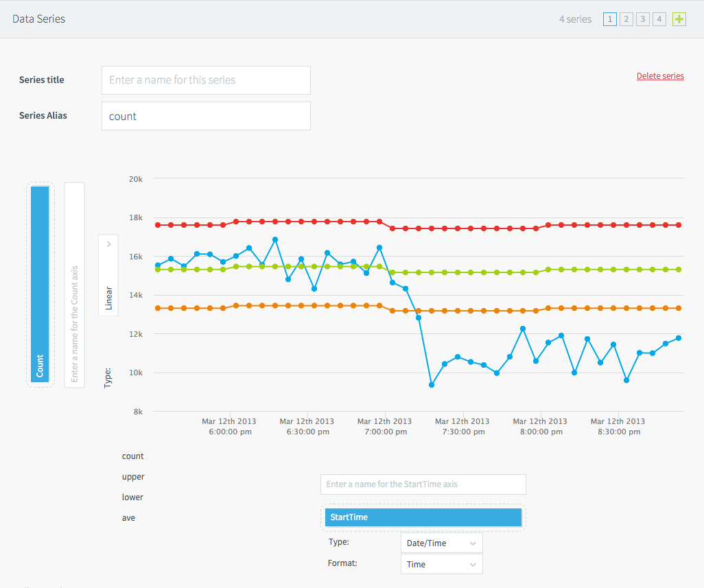Screen dimensions: 704x588
Task: Click the green plus add series icon
Action: tap(679, 19)
